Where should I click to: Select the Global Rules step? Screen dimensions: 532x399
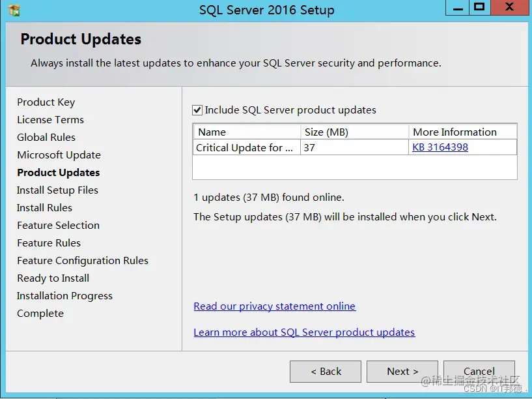click(x=46, y=138)
